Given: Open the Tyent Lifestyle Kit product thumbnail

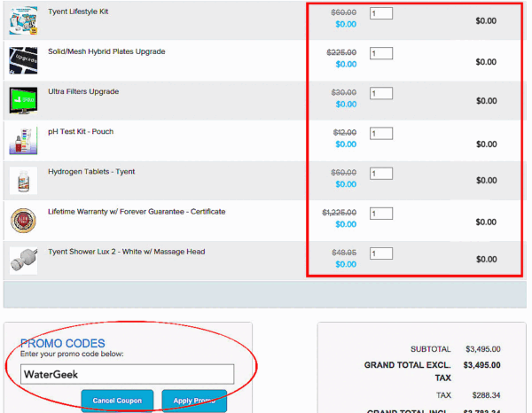Looking at the screenshot, I should (x=23, y=20).
